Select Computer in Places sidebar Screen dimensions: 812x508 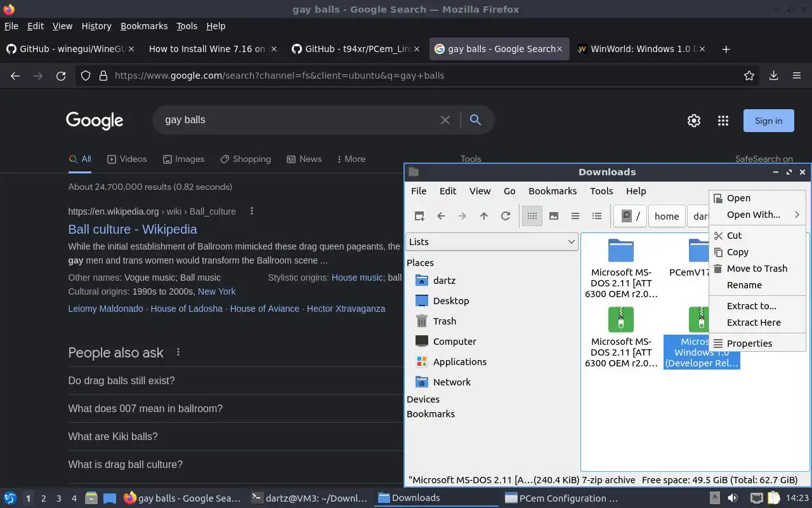[x=454, y=341]
